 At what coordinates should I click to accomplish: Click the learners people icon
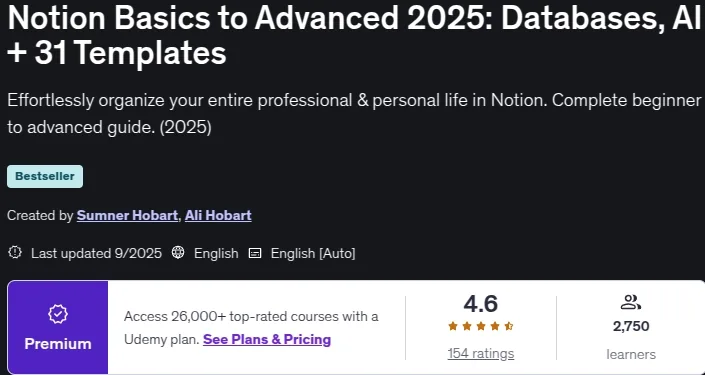(631, 302)
